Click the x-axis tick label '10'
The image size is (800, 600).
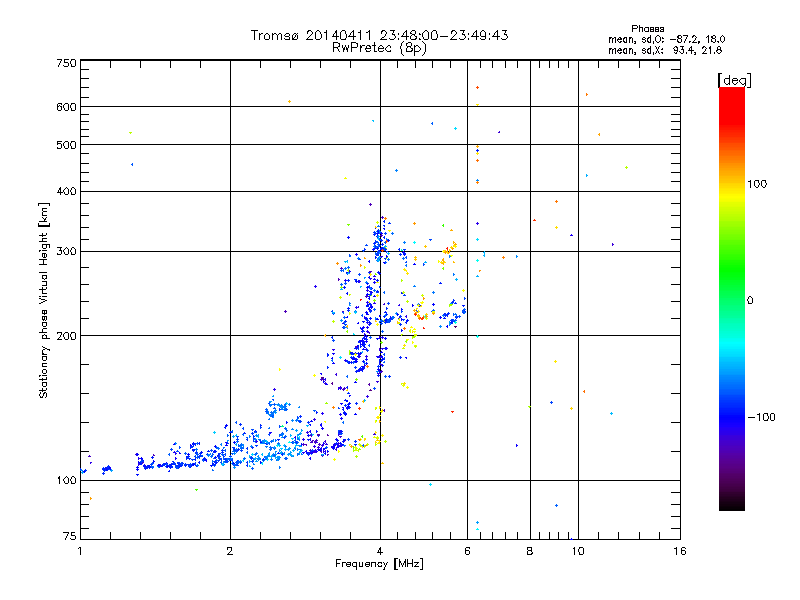[578, 551]
